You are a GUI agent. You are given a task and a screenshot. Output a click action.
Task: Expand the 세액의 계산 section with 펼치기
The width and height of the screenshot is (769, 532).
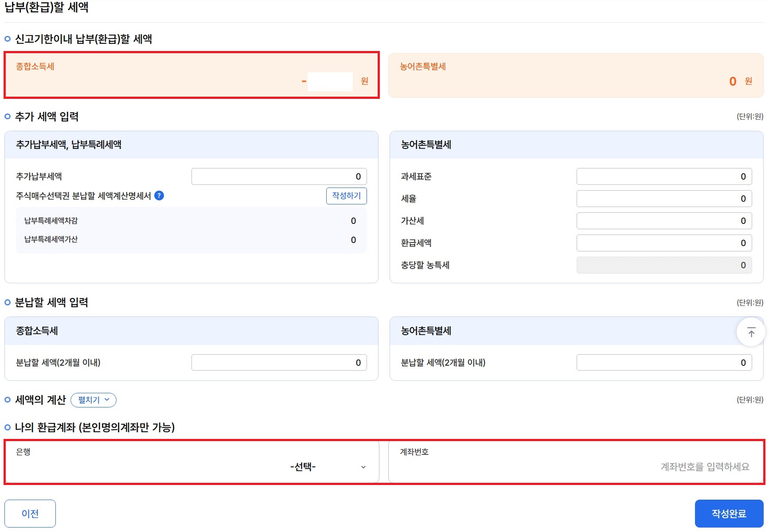point(94,400)
